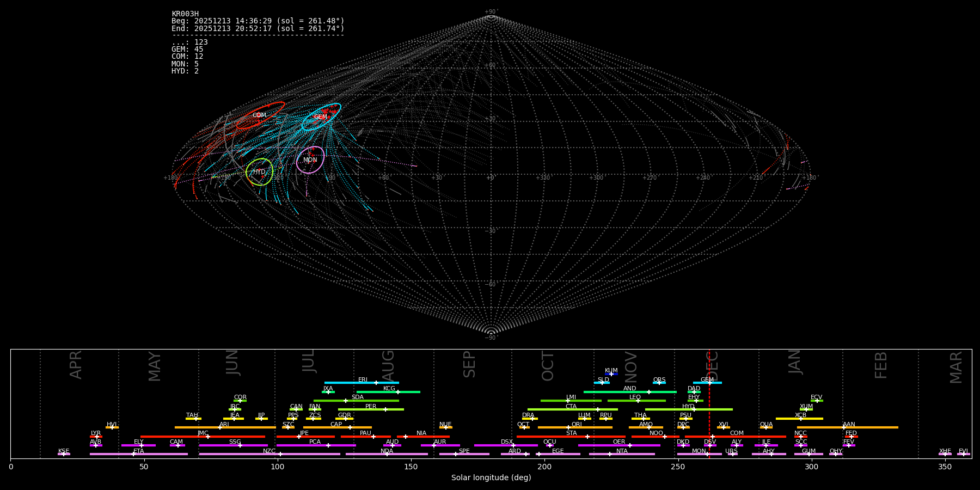This screenshot has height=490, width=980.
Task: Click the NZC shower label in timeline
Action: (269, 451)
